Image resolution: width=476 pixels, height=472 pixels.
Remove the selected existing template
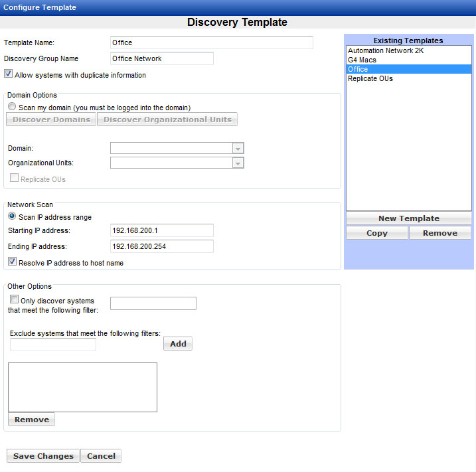(x=439, y=233)
